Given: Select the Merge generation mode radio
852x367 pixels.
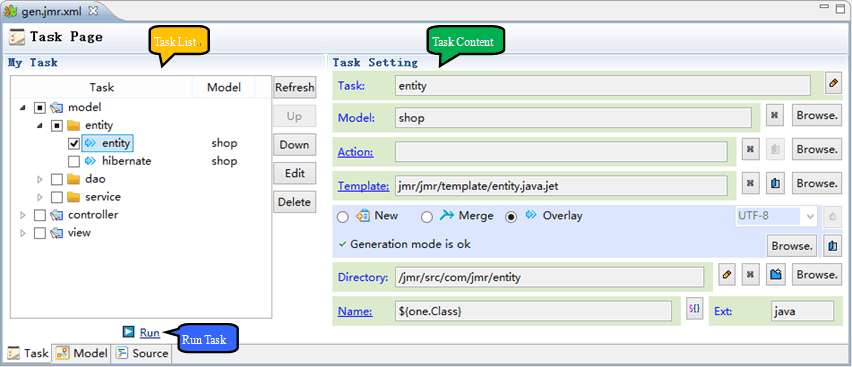Looking at the screenshot, I should [427, 217].
